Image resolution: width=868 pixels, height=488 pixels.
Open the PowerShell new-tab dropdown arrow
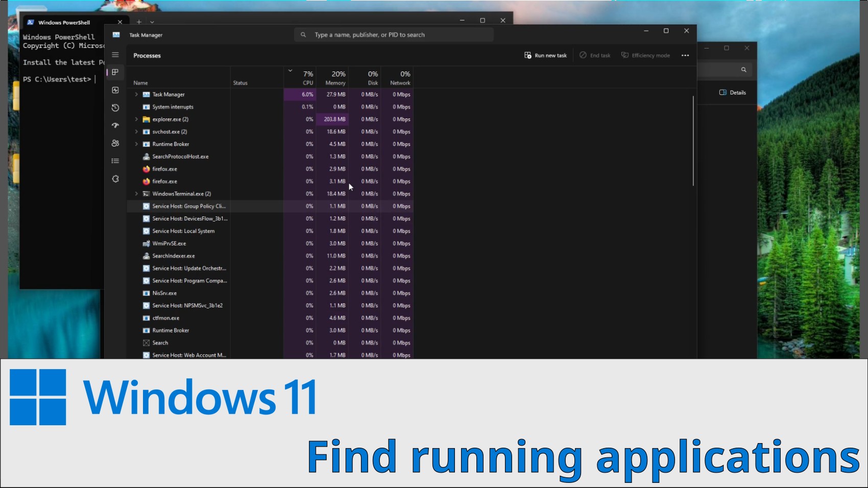152,22
